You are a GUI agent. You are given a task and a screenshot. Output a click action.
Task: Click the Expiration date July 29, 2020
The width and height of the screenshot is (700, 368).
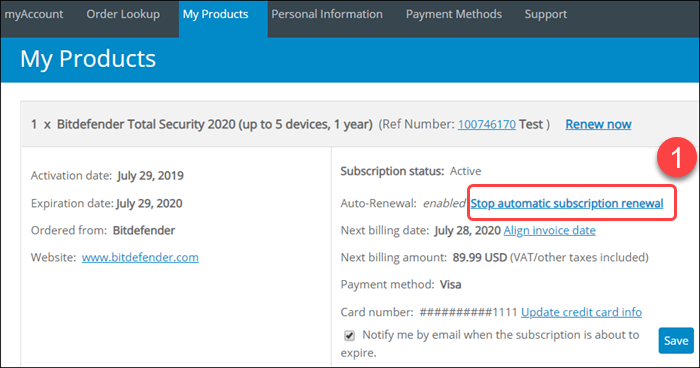[x=150, y=204]
